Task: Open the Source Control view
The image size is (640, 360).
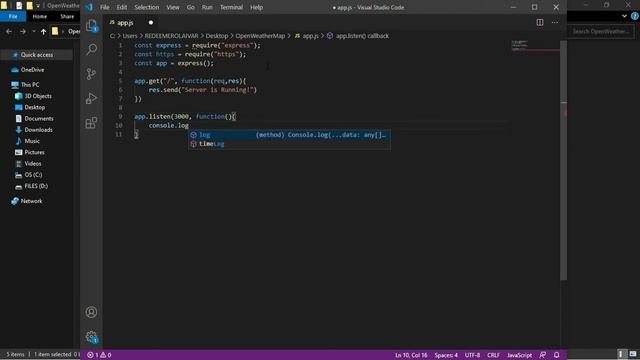Action: click(91, 74)
